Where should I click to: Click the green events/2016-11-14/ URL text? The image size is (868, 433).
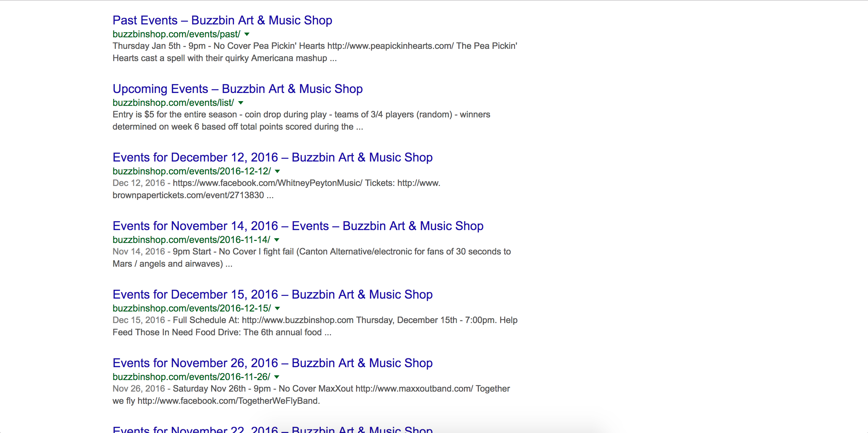click(x=191, y=240)
